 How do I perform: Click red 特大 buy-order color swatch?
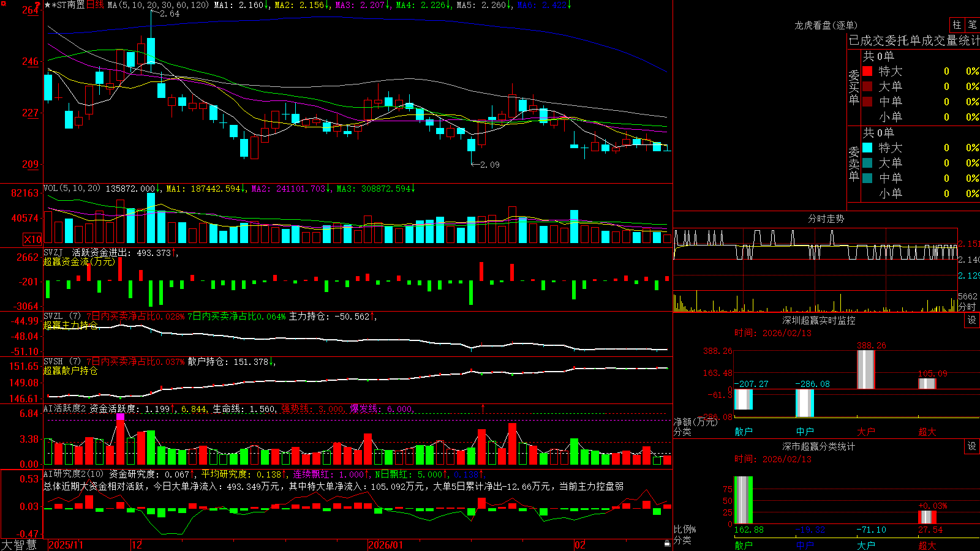[867, 71]
